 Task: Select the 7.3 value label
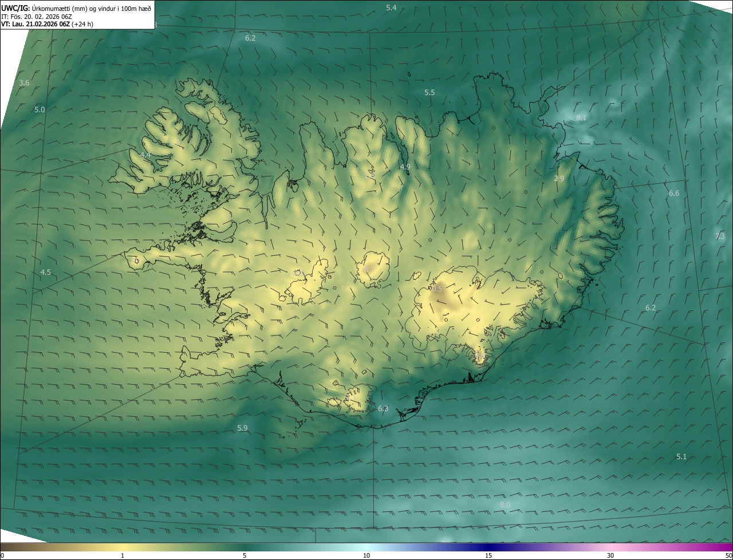pos(720,236)
